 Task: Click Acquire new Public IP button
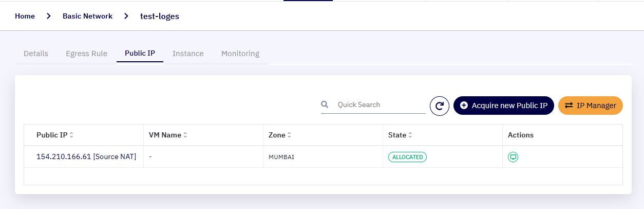point(504,106)
